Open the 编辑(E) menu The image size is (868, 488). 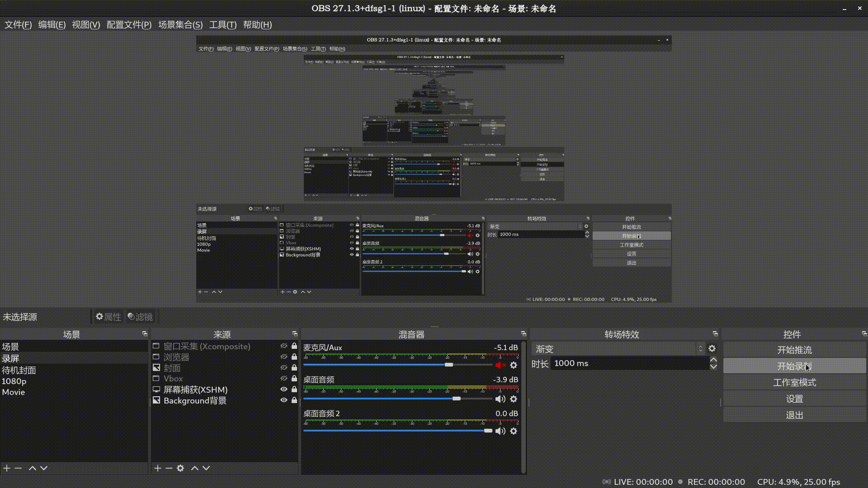52,25
